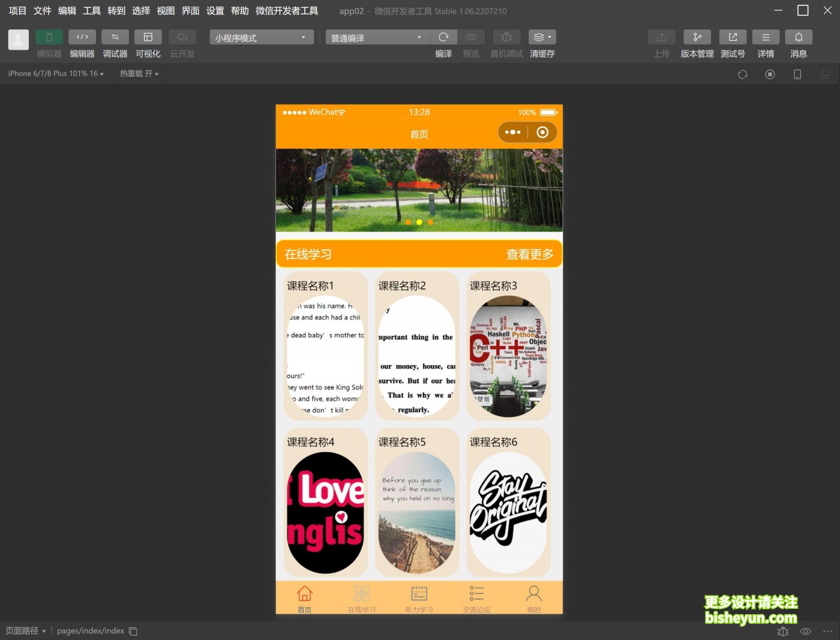Click the Test Account (测试号) icon
840x640 pixels.
coord(733,37)
